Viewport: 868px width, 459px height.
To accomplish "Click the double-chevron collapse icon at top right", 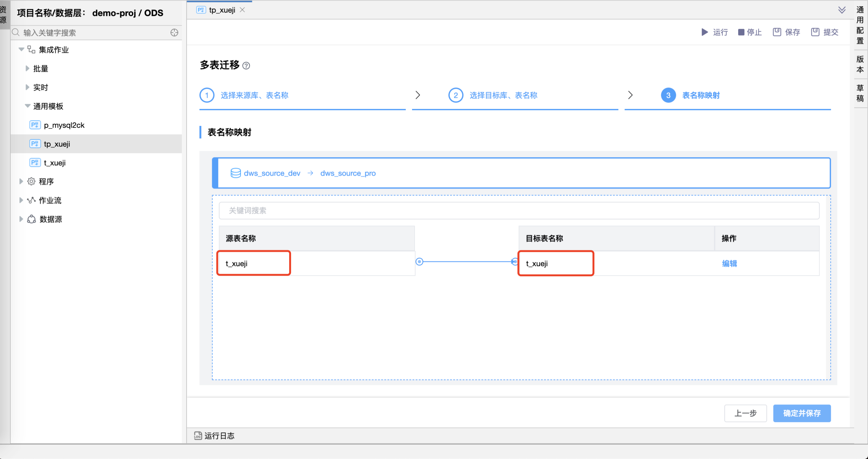I will (x=842, y=10).
